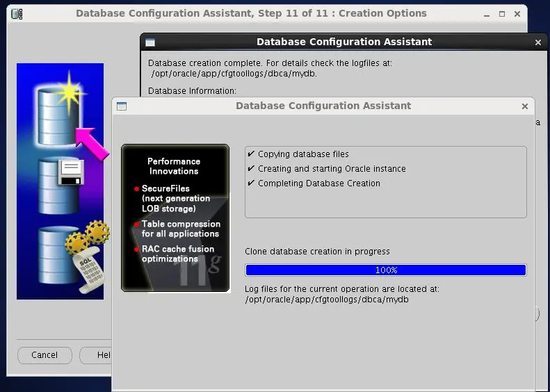
Task: Click the logfile path in the completion dialog
Action: 234,74
